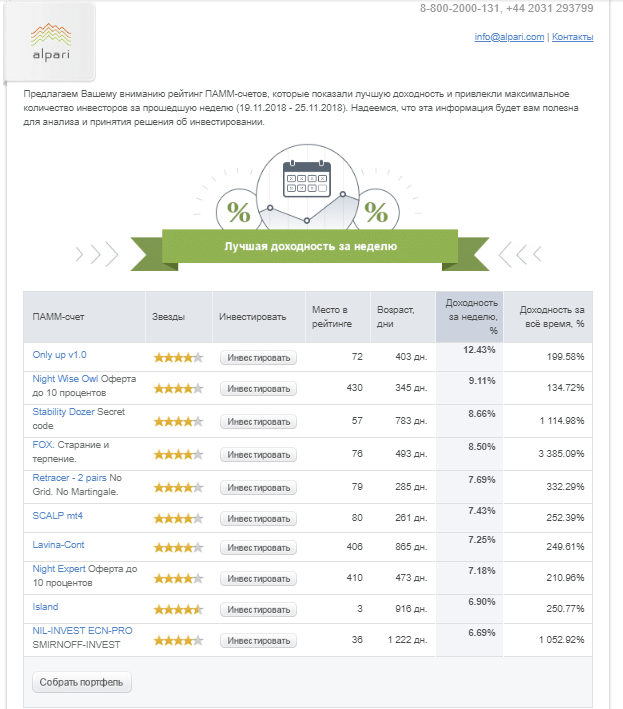The height and width of the screenshot is (709, 623).
Task: Click the calendar chart illustration
Action: click(307, 186)
